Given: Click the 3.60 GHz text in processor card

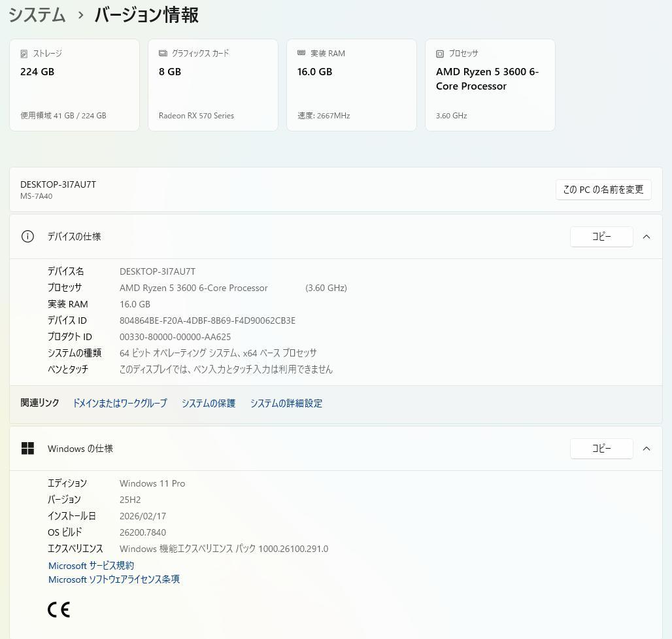Looking at the screenshot, I should (x=451, y=115).
